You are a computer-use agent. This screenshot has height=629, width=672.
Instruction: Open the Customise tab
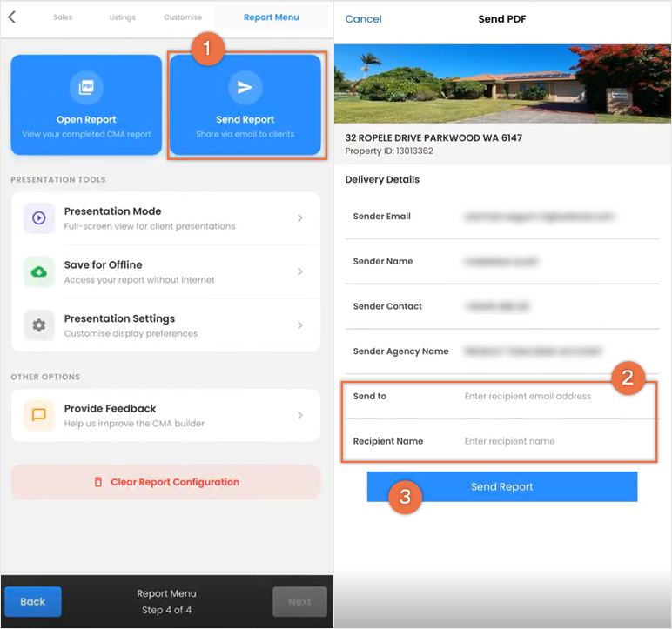[183, 17]
